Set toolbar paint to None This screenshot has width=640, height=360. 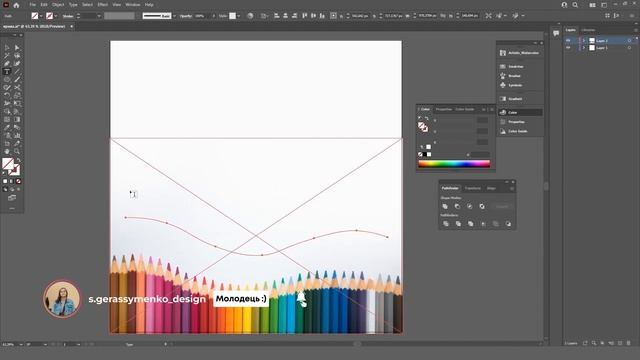(18, 181)
